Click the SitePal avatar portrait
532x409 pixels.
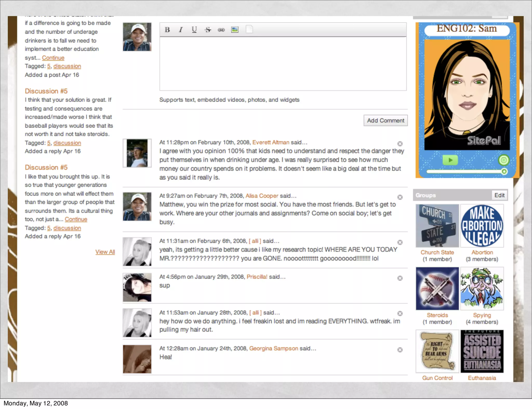tap(467, 95)
